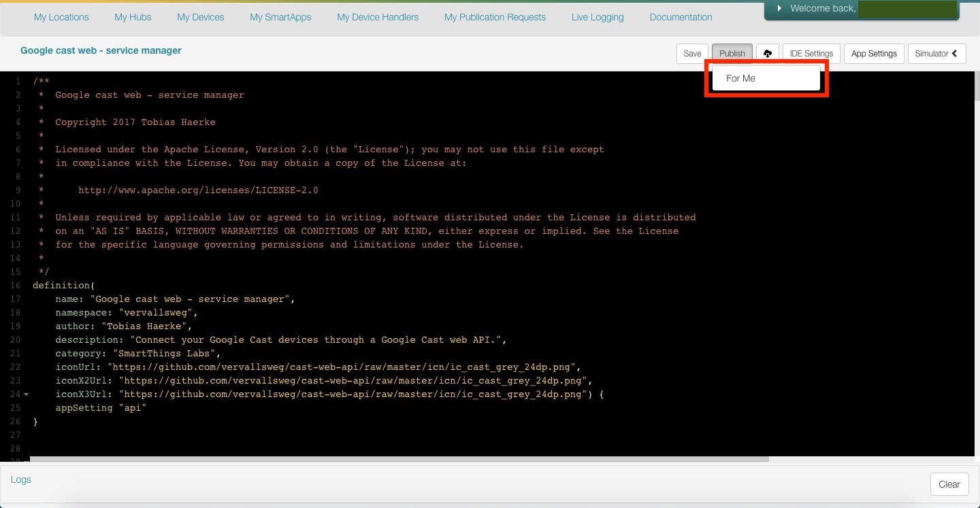The width and height of the screenshot is (980, 508).
Task: View My Publication Requests
Action: [495, 17]
